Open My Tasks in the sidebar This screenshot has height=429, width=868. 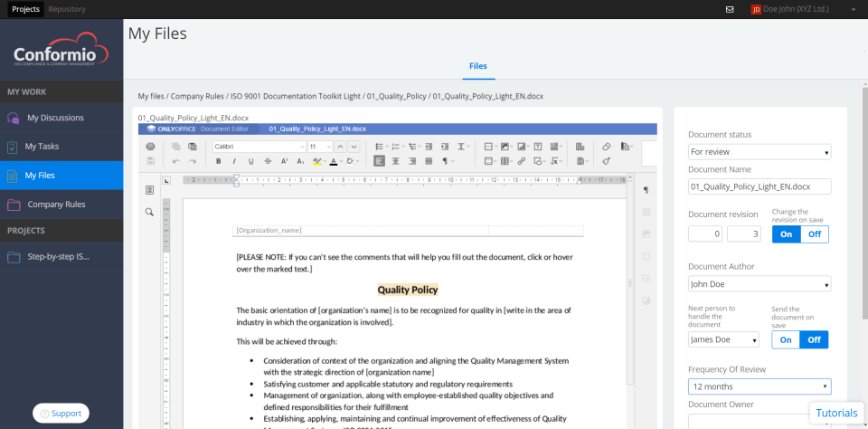coord(61,147)
